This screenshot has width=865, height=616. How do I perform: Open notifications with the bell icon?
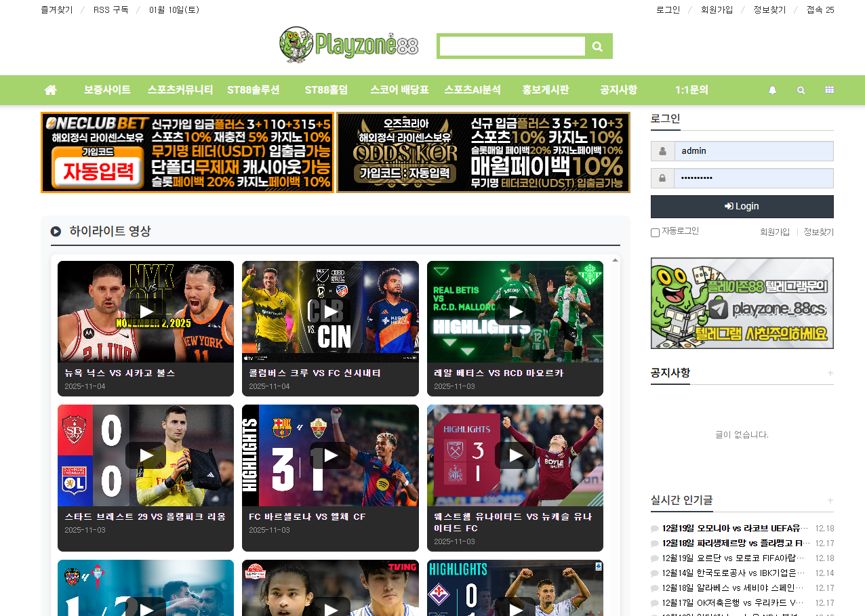(x=772, y=90)
